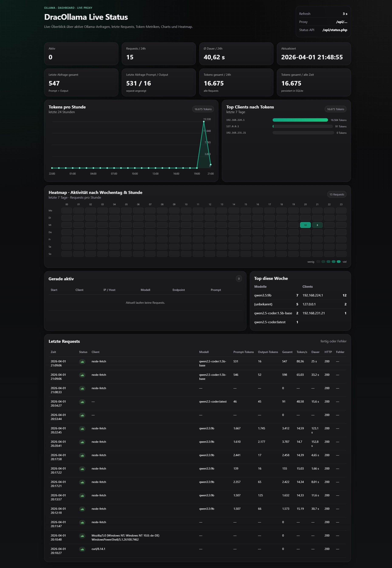Click the 15.530 peak point on chart
The width and height of the screenshot is (392, 568).
(204, 122)
